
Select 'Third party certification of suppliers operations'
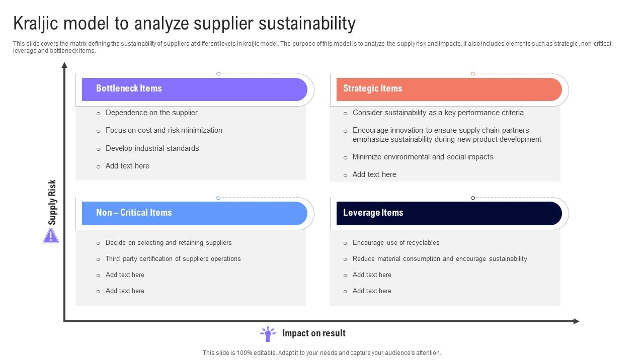coord(173,259)
